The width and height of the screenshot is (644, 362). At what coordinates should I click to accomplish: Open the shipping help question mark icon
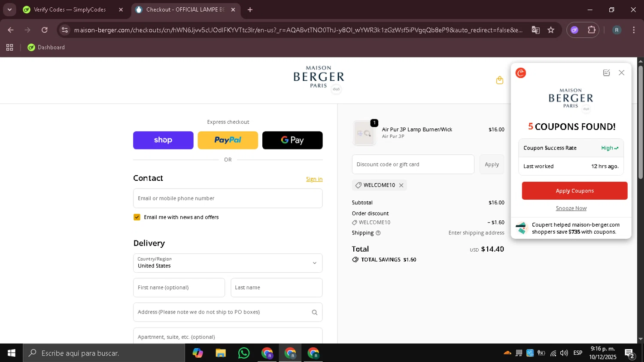pos(378,233)
